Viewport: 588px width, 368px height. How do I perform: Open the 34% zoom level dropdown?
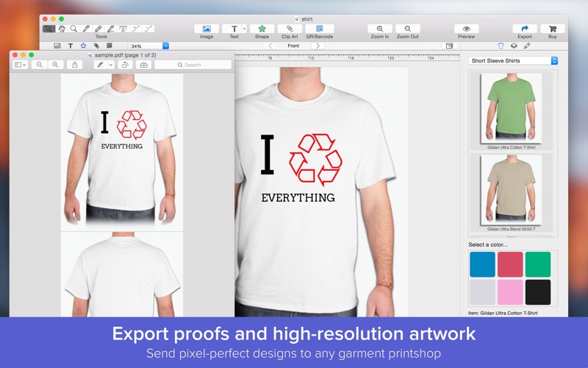click(166, 46)
